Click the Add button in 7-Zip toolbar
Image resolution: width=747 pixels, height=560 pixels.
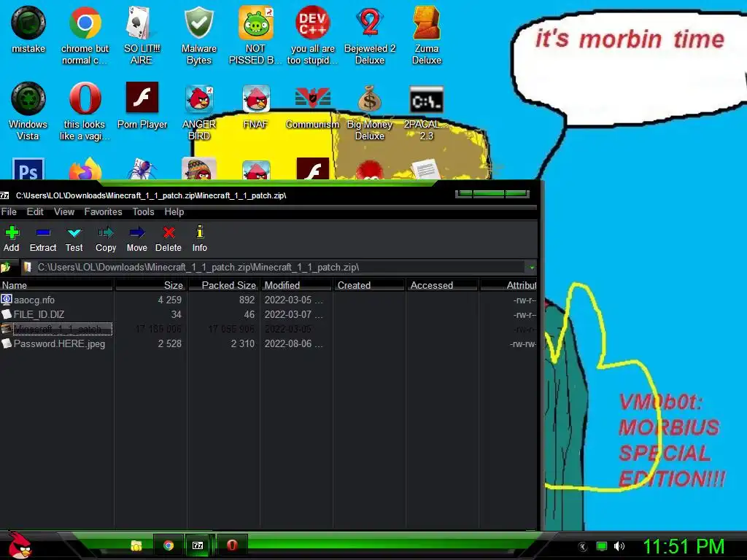[x=12, y=238]
